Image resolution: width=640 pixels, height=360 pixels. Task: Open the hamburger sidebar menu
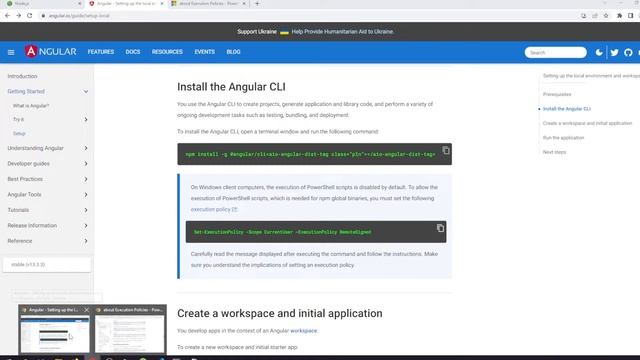point(11,52)
